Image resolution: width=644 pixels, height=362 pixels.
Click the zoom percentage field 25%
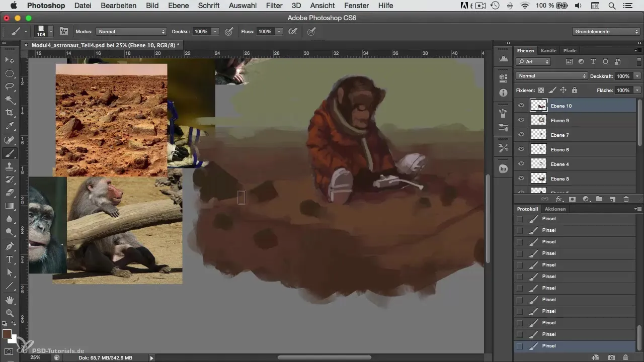pyautogui.click(x=36, y=357)
